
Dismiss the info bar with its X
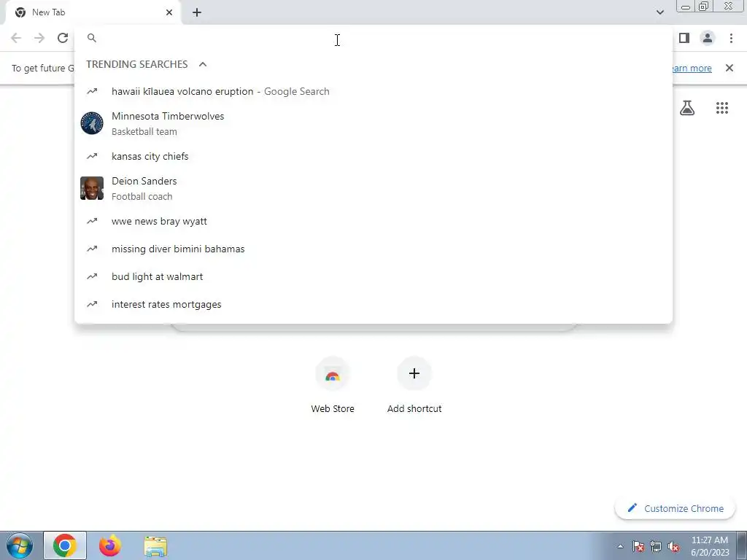(x=729, y=68)
